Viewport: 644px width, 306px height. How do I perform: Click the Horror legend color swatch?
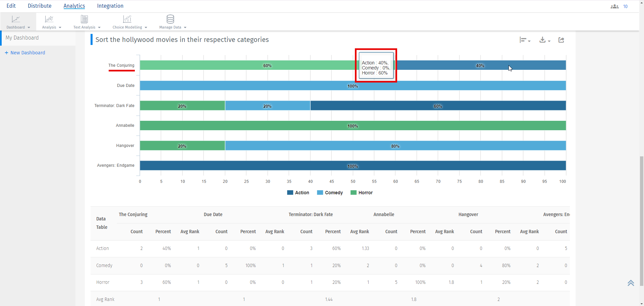tap(354, 193)
